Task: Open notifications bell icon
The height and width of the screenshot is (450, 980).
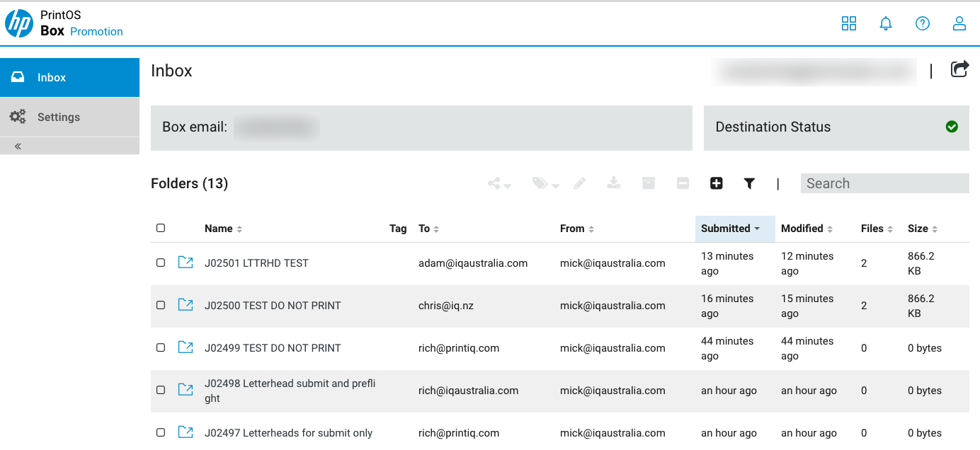Action: tap(886, 23)
